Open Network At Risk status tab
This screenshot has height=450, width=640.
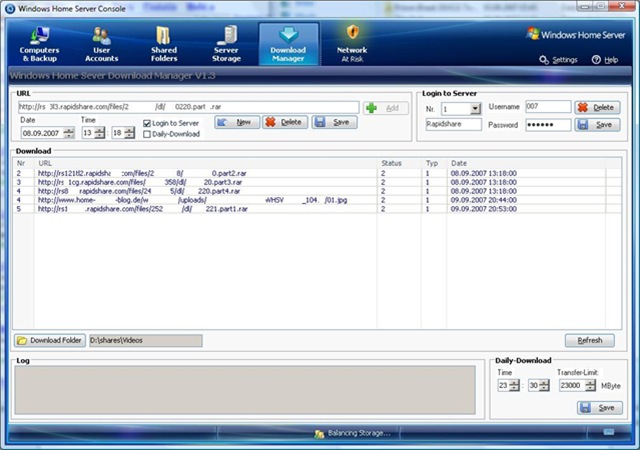pos(352,44)
